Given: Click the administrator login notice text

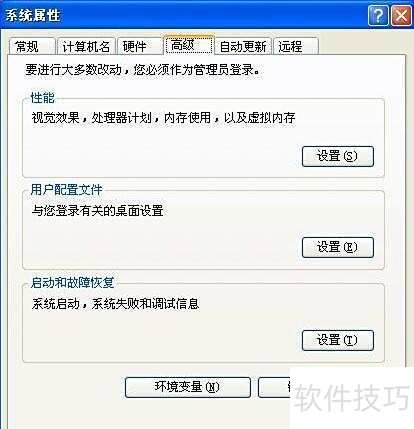Looking at the screenshot, I should point(142,70).
